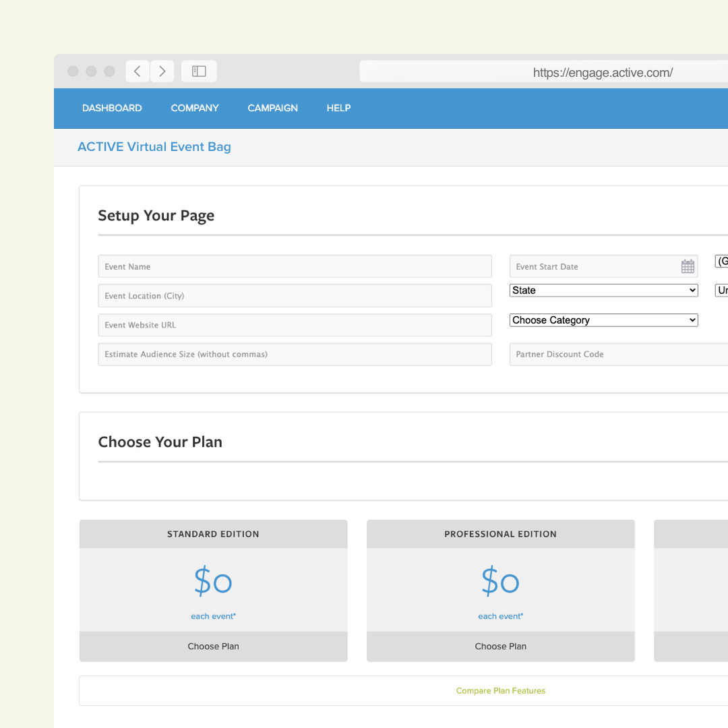This screenshot has width=728, height=728.
Task: Open the DASHBOARD menu
Action: coord(112,108)
